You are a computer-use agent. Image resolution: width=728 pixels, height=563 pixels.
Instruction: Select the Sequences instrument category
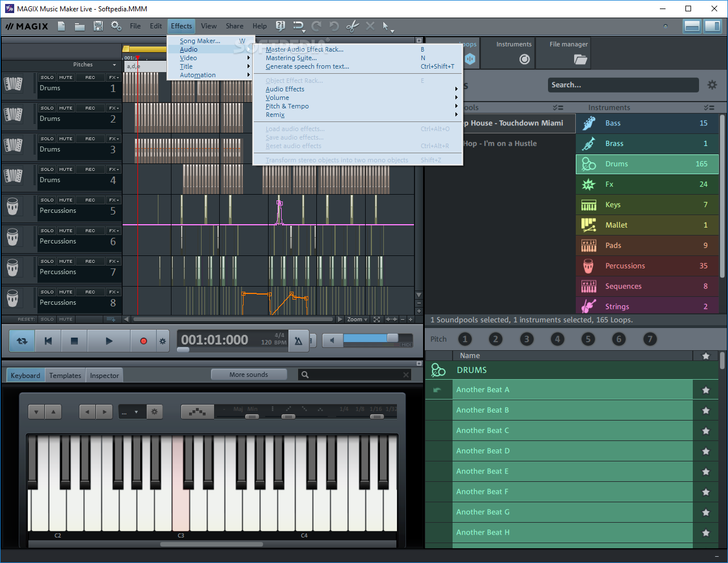[x=647, y=287]
